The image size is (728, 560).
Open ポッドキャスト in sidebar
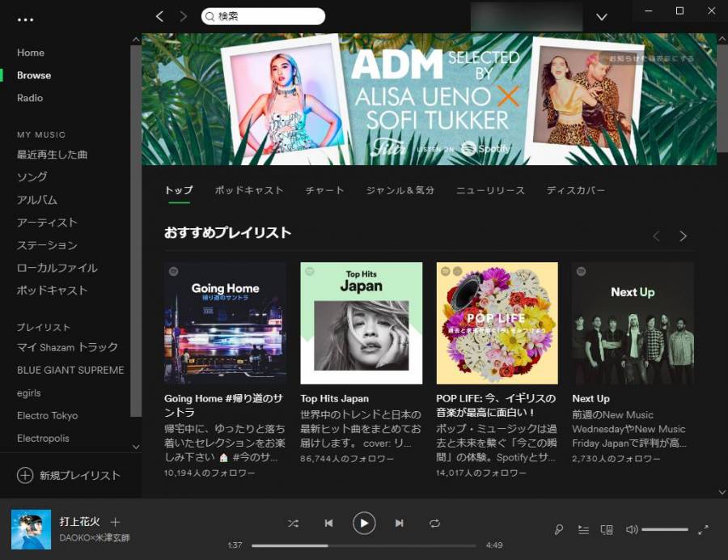click(52, 291)
